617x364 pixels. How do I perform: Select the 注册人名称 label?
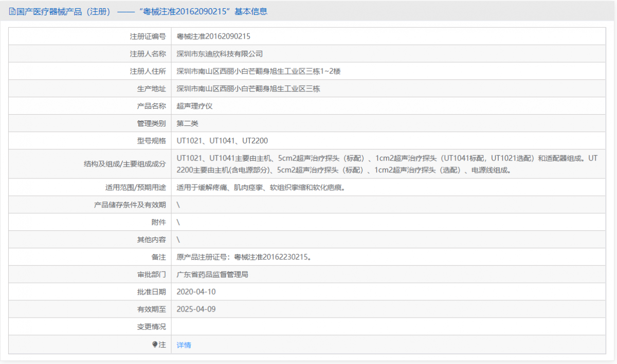(148, 54)
